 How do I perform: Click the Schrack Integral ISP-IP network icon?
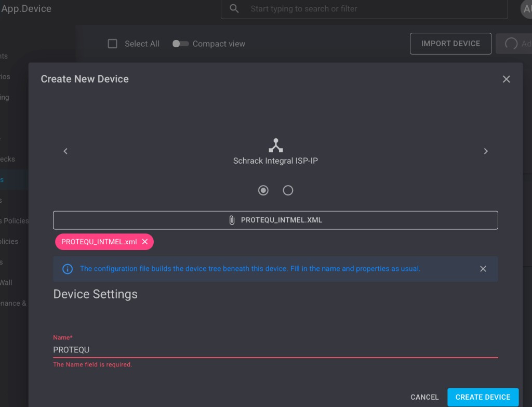click(x=275, y=146)
